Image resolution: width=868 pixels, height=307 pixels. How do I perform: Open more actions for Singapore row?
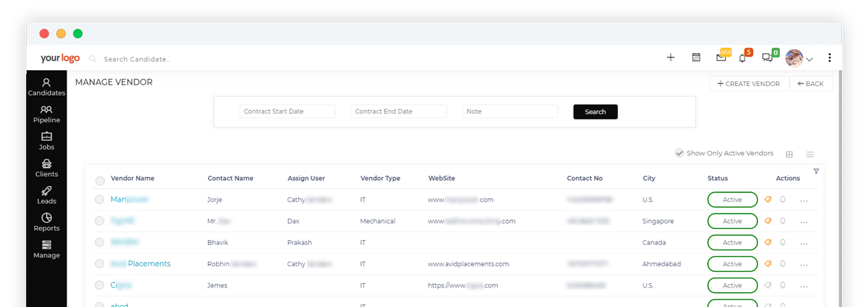coord(804,222)
